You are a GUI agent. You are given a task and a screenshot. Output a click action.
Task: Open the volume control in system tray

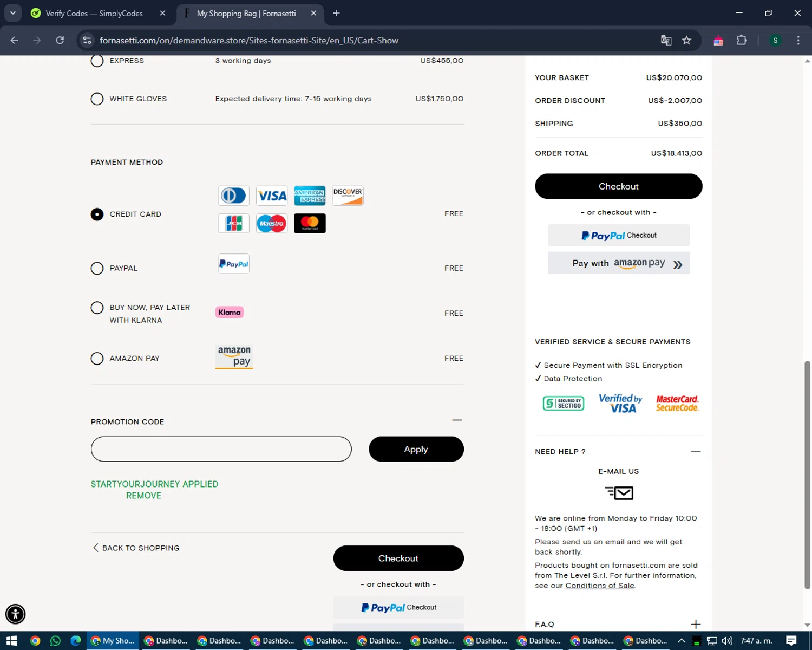[x=727, y=641]
